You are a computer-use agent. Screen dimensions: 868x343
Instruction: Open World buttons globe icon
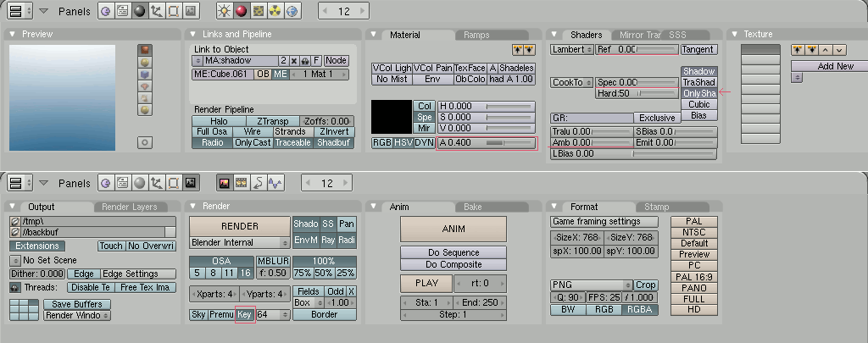coord(292,11)
